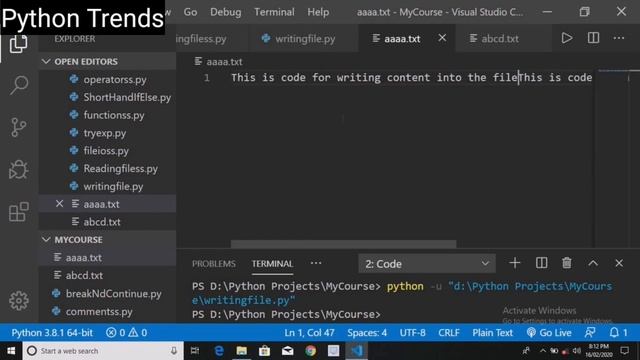640x360 pixels.
Task: Open the Mail app from taskbar
Action: pyautogui.click(x=288, y=351)
